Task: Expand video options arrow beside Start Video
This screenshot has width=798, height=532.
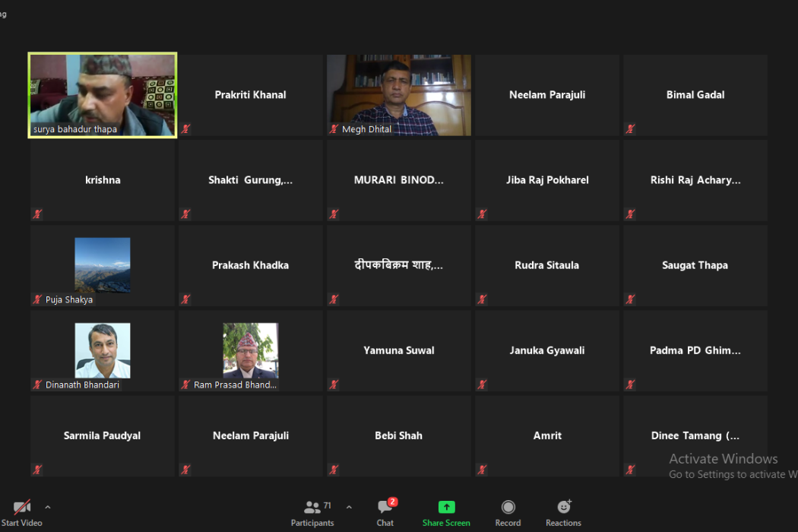Action: 48,507
